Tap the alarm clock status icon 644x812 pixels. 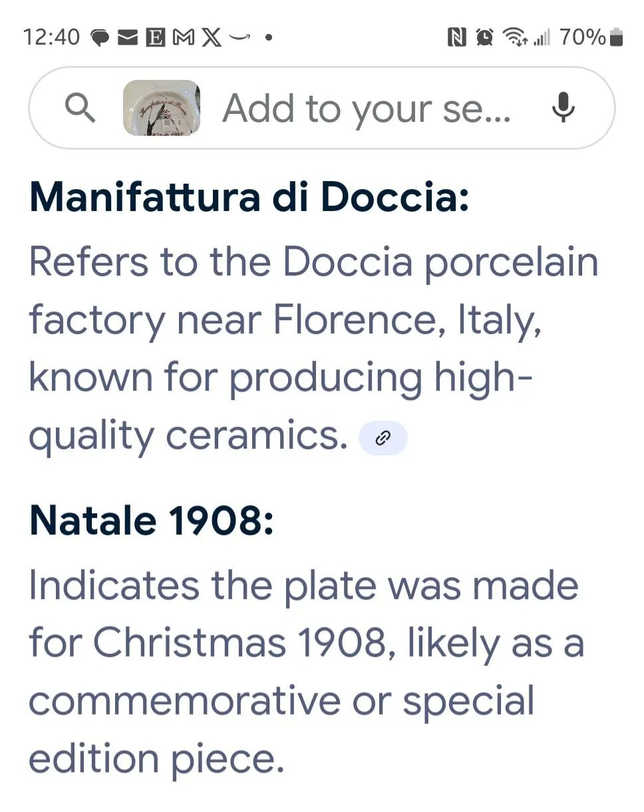click(484, 37)
